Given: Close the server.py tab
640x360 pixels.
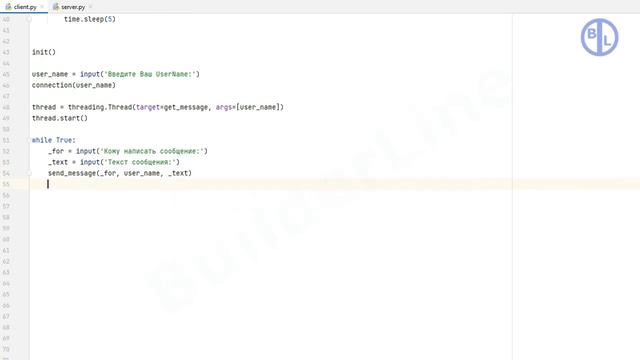Looking at the screenshot, I should 90,7.
